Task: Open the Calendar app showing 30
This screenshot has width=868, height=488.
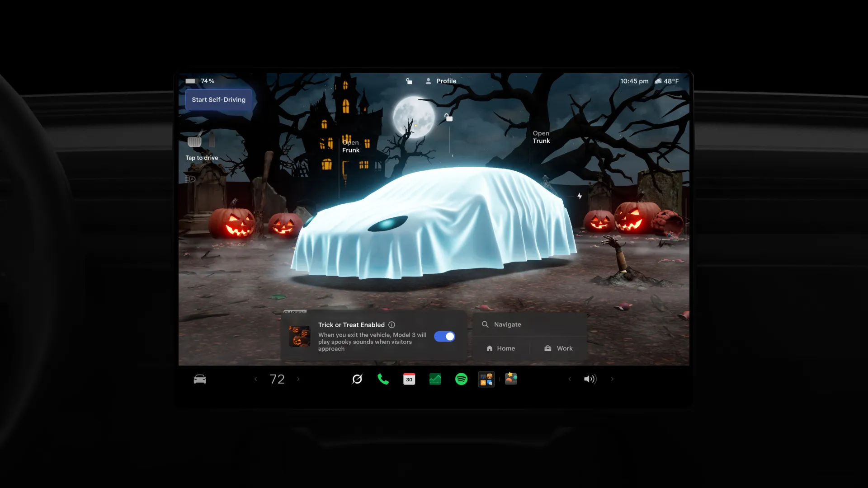Action: point(409,379)
